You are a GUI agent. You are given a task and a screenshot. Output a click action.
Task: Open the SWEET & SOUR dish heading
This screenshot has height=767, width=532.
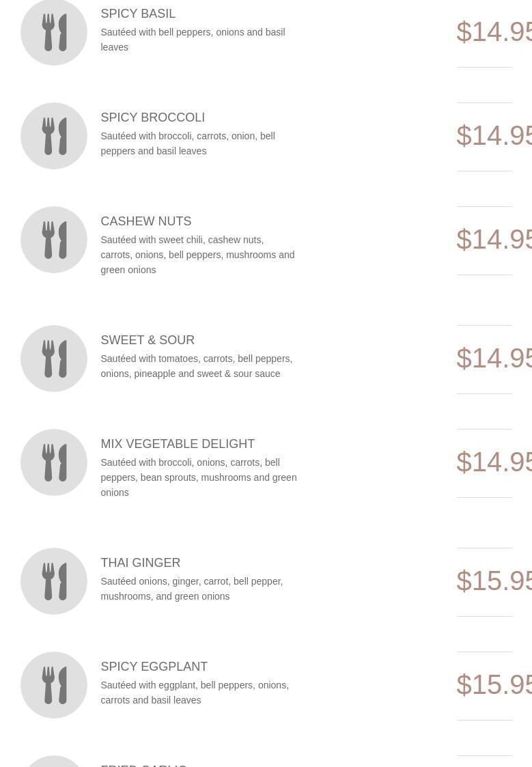click(148, 340)
